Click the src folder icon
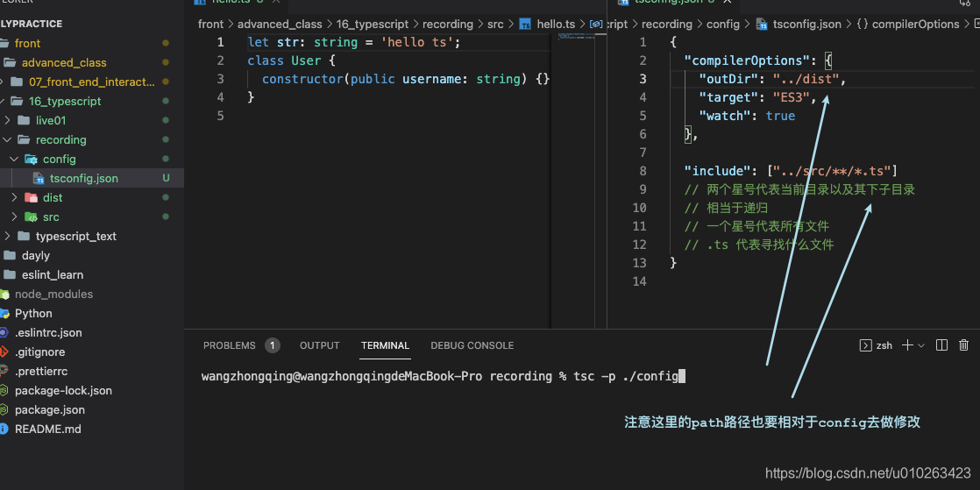The height and width of the screenshot is (490, 980). coord(31,217)
